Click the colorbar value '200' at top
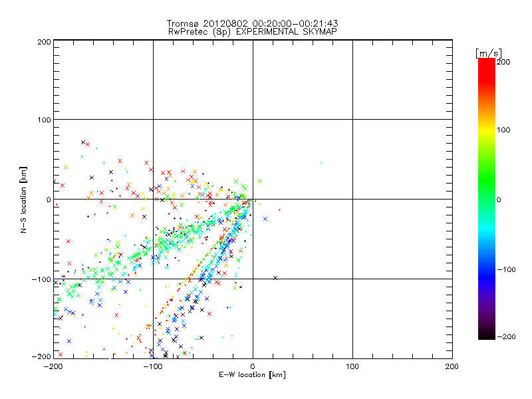 [x=503, y=62]
